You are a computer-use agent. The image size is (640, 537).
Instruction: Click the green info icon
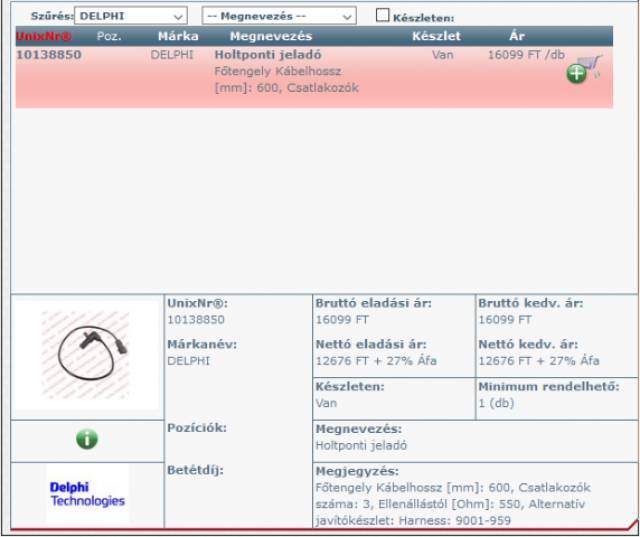click(87, 439)
